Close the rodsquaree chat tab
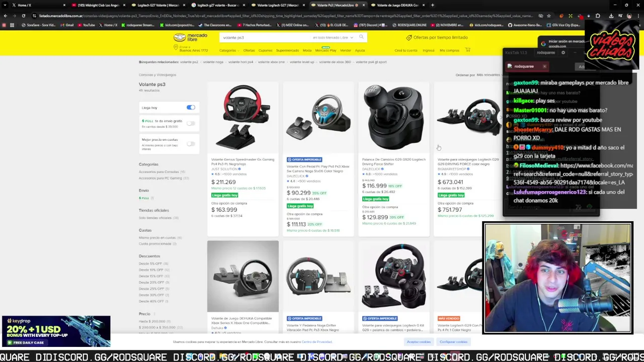Screen dimensions: 644x362 544,66
